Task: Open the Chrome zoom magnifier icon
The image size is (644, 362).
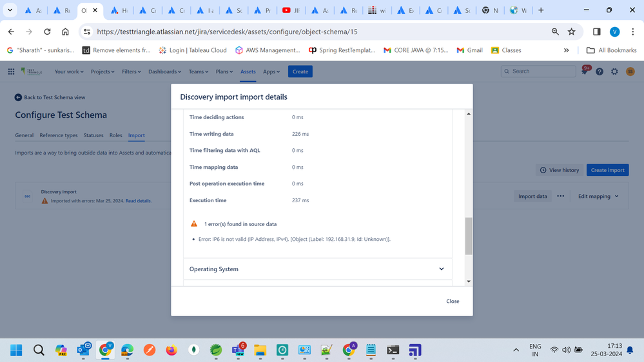Action: point(555,32)
